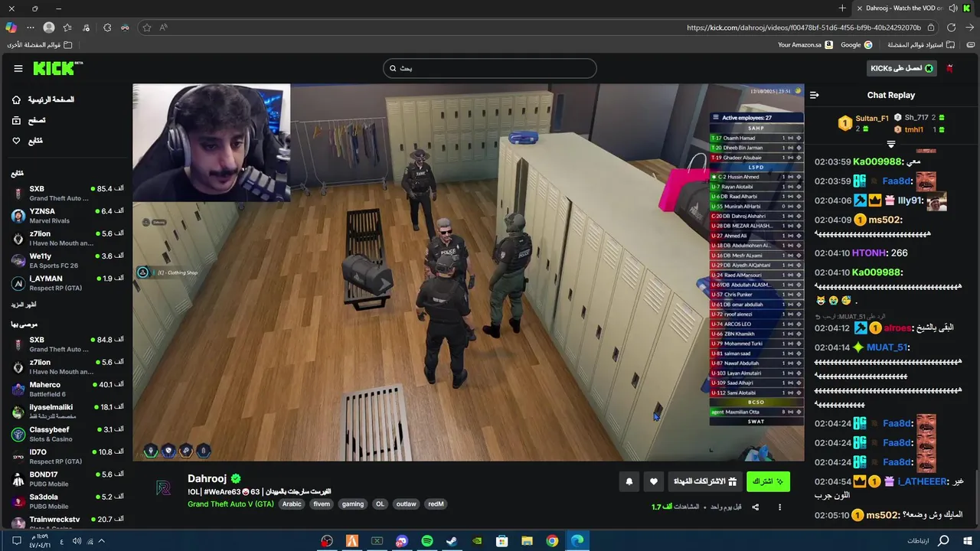This screenshot has width=980, height=551.
Task: Open Spotify from the taskbar
Action: (426, 541)
